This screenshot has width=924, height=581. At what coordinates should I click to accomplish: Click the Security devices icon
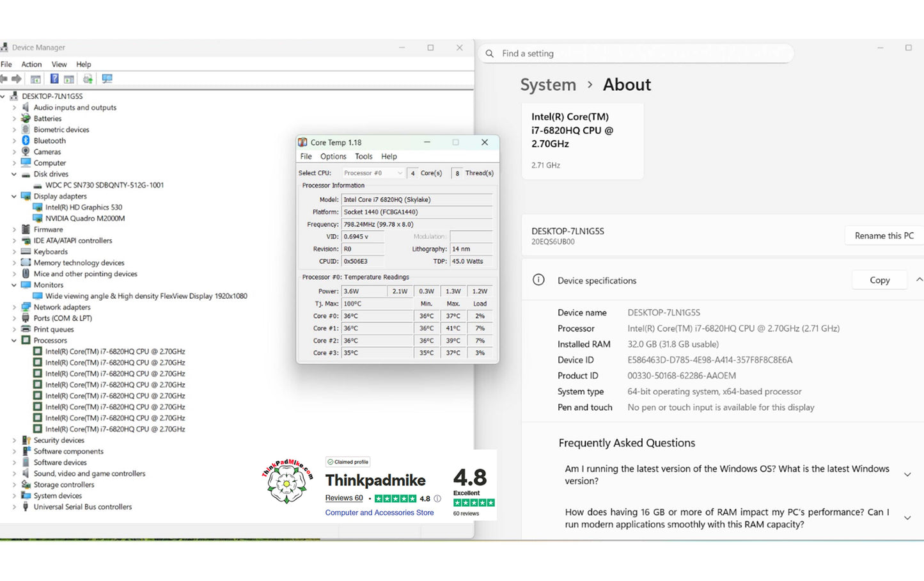pos(26,440)
